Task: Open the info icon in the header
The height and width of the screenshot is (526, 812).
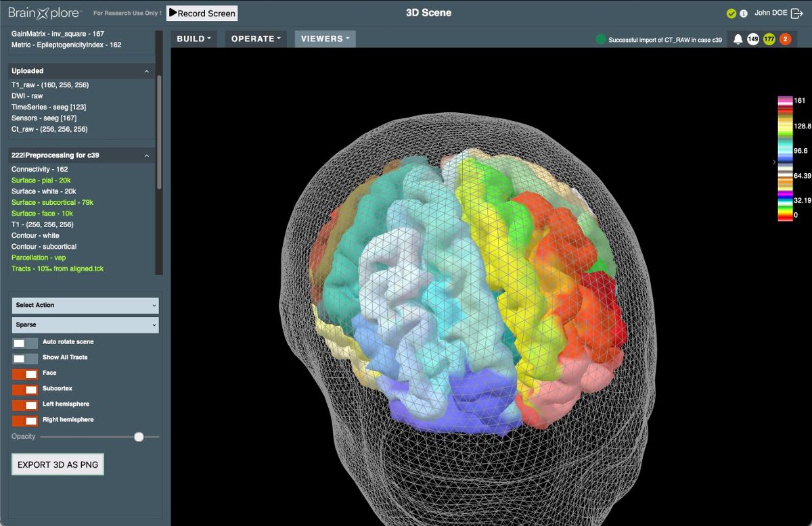Action: point(744,14)
